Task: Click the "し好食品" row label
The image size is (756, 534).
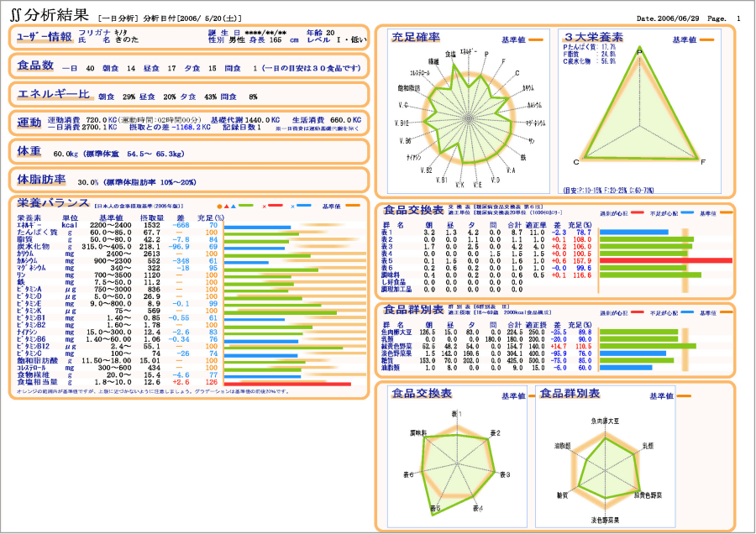Action: coord(393,282)
